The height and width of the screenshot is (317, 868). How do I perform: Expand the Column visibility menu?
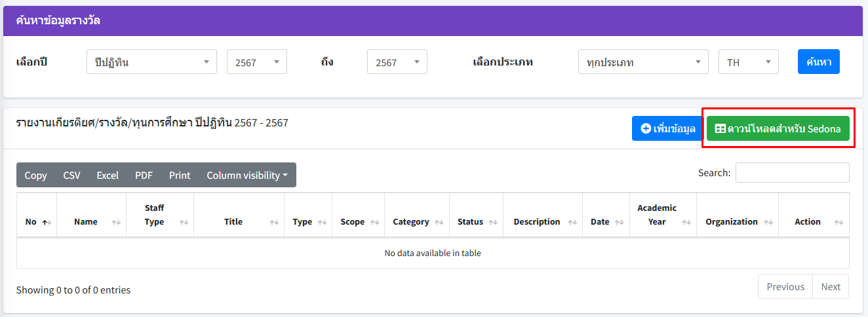tap(247, 175)
